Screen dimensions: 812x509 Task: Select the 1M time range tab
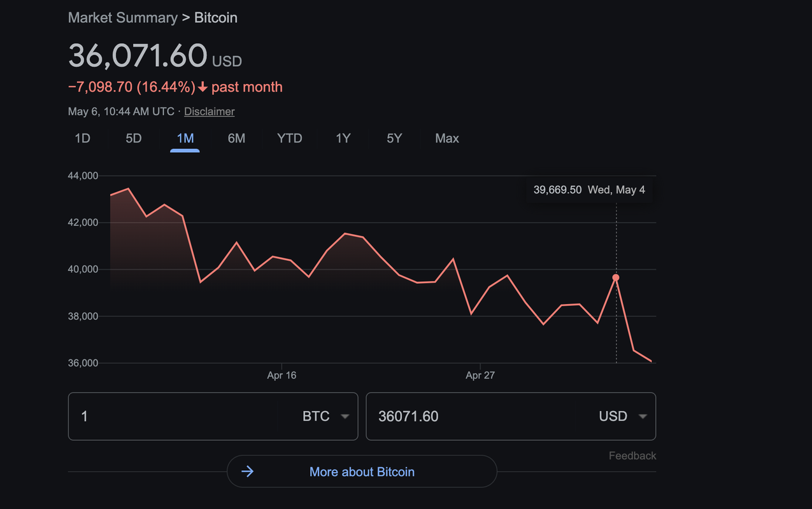click(185, 138)
